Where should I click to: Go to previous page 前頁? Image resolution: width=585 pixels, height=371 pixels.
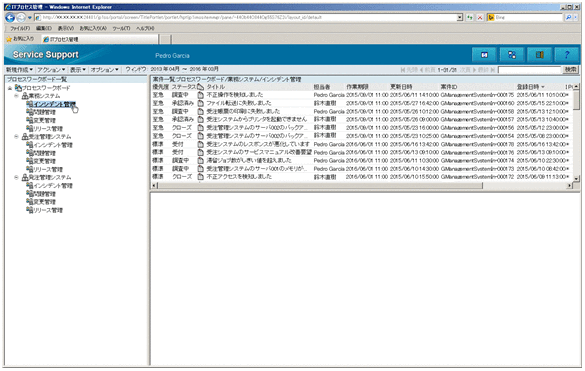[428, 70]
